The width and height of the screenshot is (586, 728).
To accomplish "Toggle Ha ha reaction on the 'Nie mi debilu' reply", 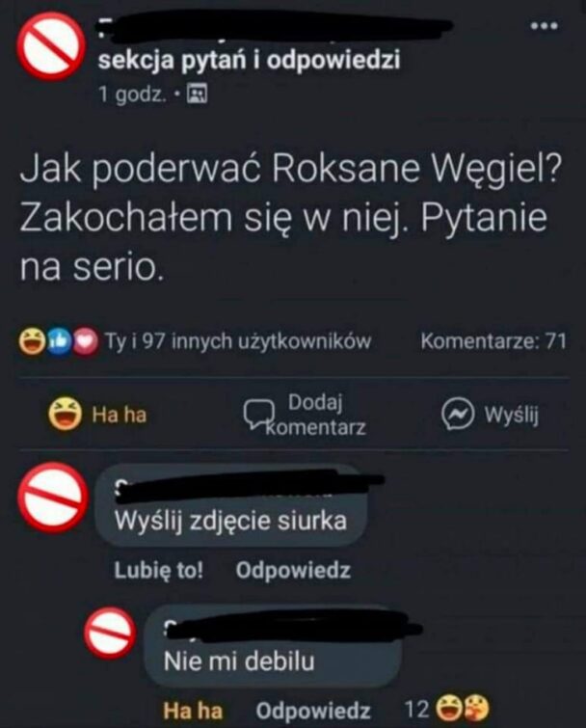I will click(193, 711).
